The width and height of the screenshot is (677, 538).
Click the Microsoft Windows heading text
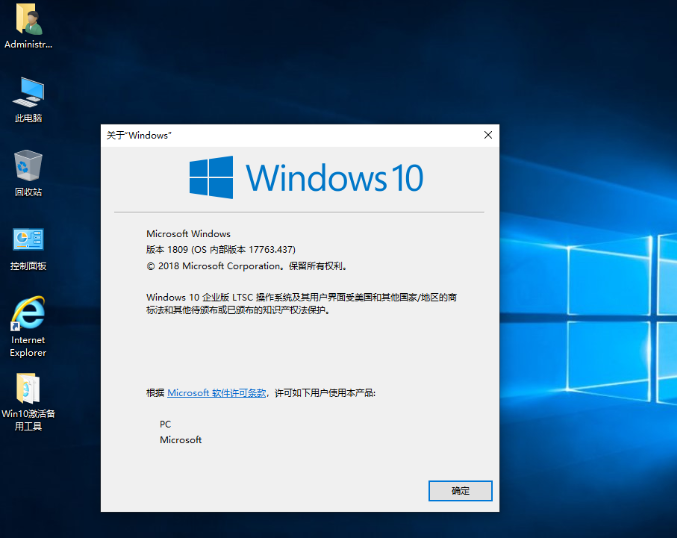pos(188,234)
